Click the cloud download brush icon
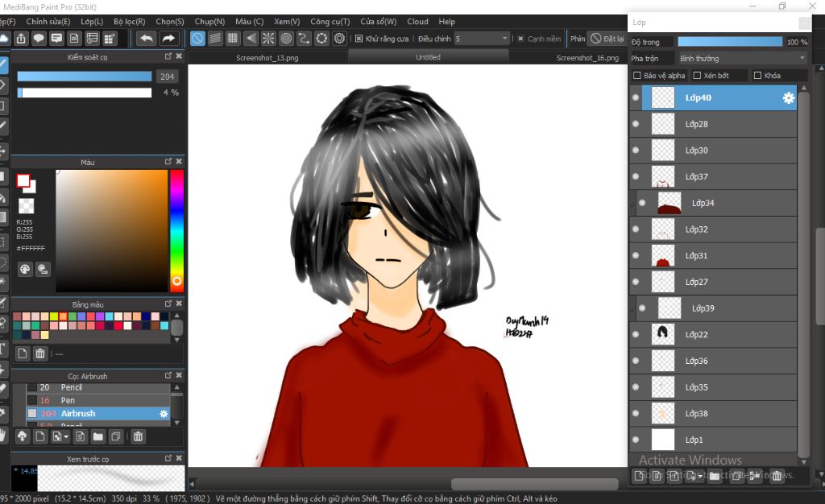 [22, 436]
